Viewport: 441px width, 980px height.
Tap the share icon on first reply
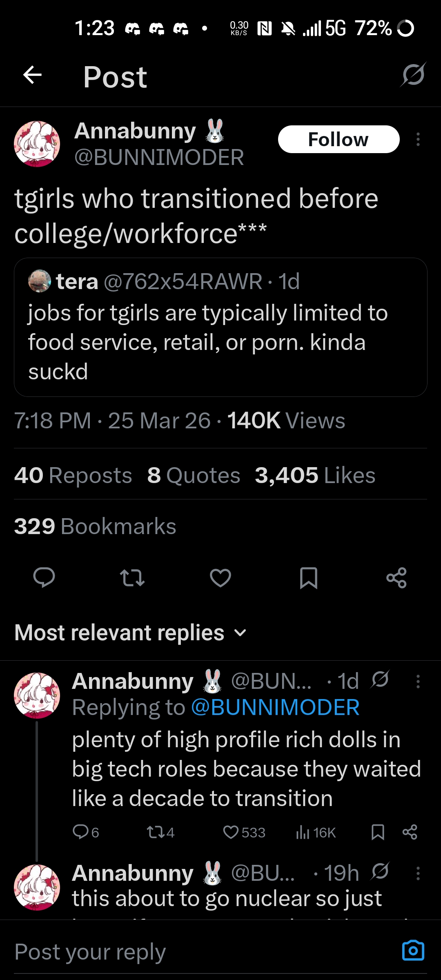tap(410, 832)
